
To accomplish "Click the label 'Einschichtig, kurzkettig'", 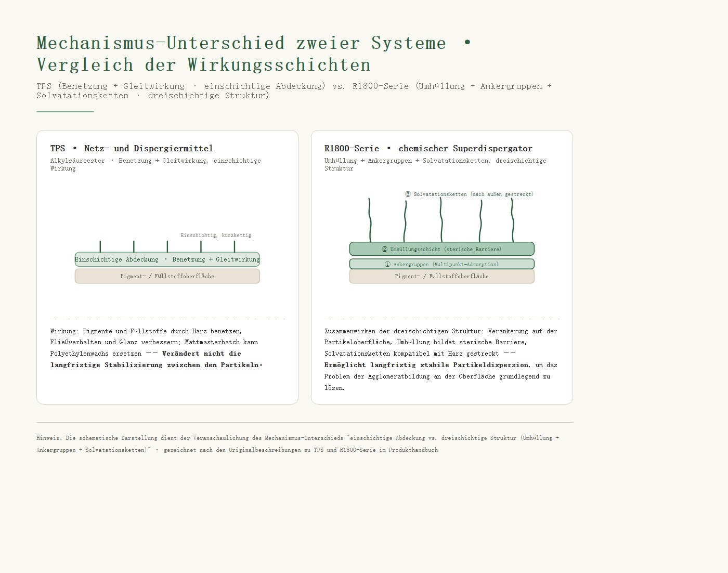I will click(x=216, y=235).
